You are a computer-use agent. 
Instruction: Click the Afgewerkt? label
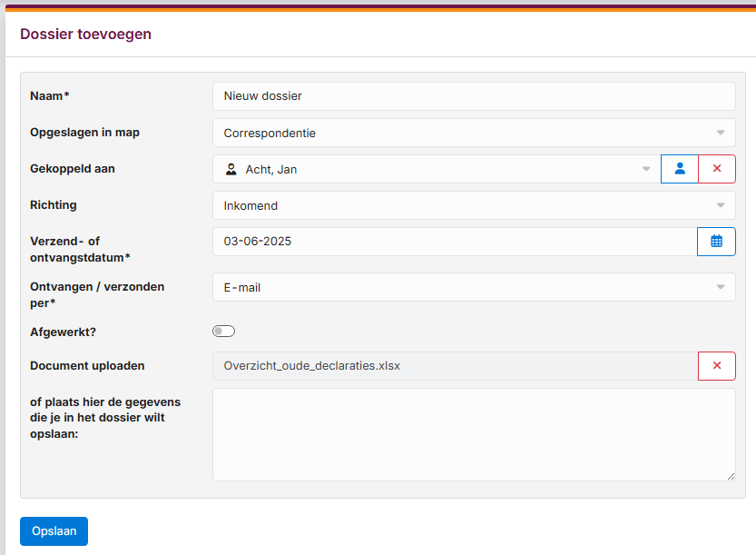click(64, 332)
